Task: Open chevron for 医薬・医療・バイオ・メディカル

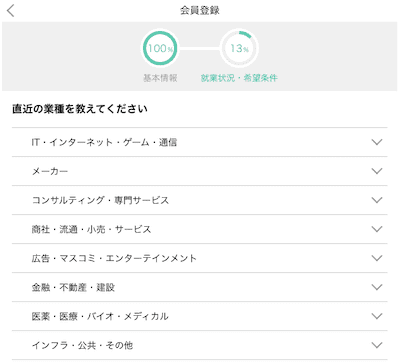Action: pyautogui.click(x=377, y=316)
